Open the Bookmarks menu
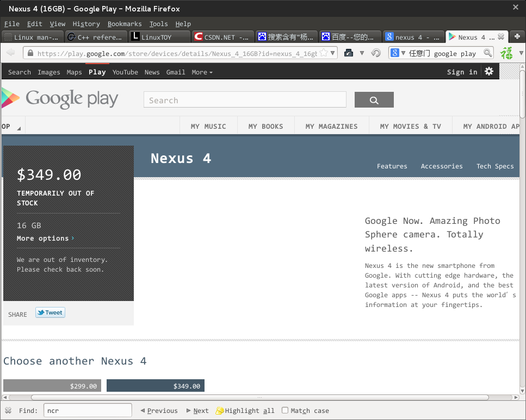The width and height of the screenshot is (526, 420). coord(125,24)
